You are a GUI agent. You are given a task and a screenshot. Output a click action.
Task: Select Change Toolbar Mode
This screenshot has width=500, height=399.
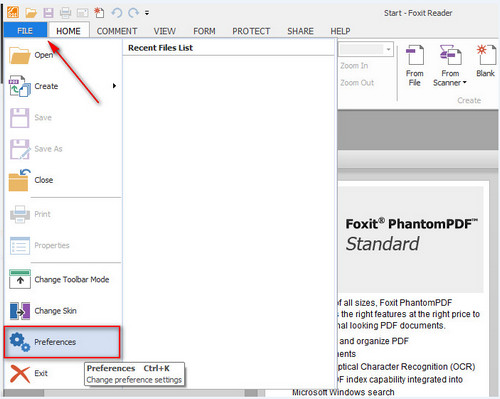tap(63, 279)
